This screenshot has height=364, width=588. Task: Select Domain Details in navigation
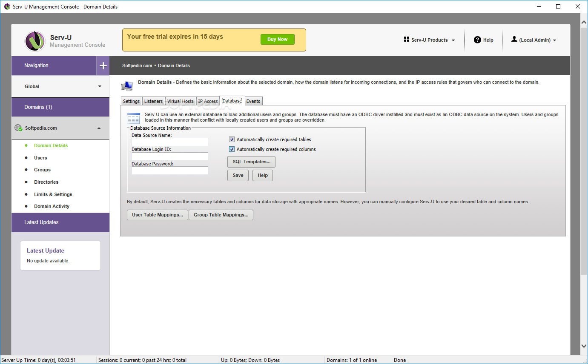click(x=51, y=145)
